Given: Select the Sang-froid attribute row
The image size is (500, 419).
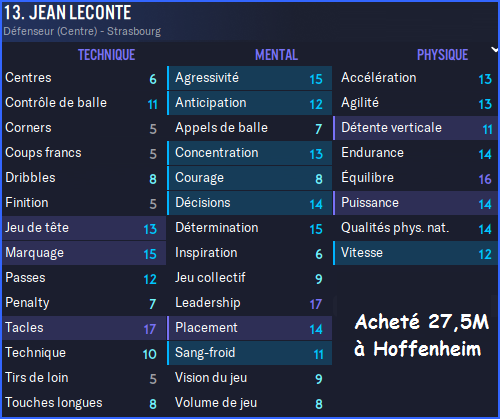Looking at the screenshot, I should pyautogui.click(x=250, y=353).
